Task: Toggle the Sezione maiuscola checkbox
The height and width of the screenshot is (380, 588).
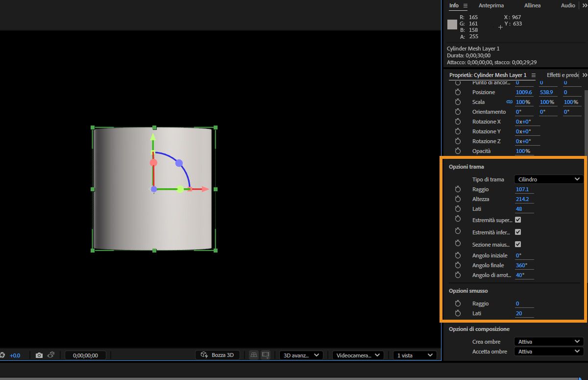Action: click(x=518, y=244)
